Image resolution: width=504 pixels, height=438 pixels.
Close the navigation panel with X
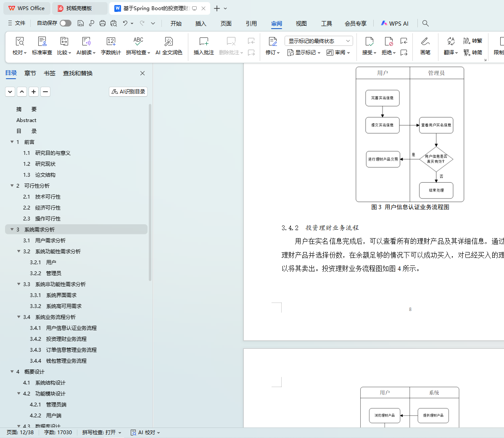coord(142,73)
